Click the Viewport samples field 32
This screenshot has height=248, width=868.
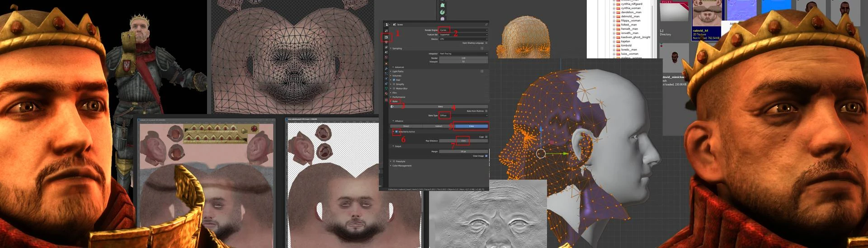(x=463, y=62)
